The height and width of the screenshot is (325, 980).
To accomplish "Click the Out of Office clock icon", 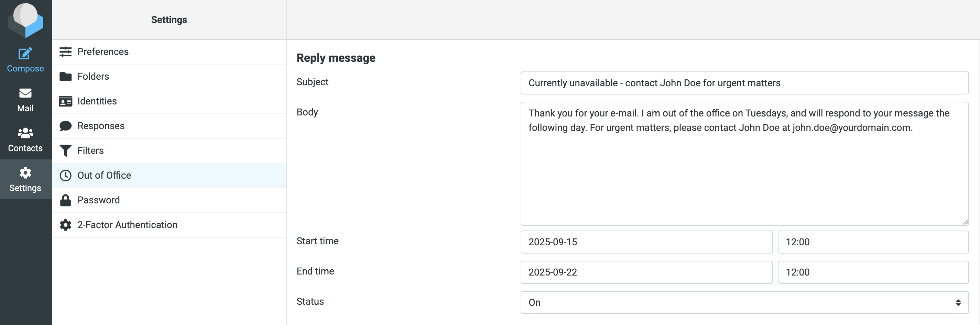I will click(65, 175).
